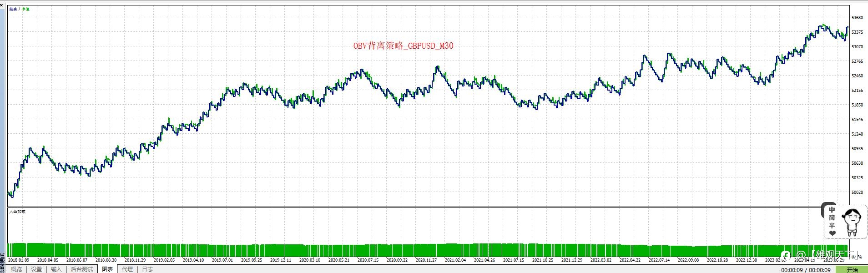Click the 51850 axis value
Viewport: 868px width, 273px height.
point(857,105)
